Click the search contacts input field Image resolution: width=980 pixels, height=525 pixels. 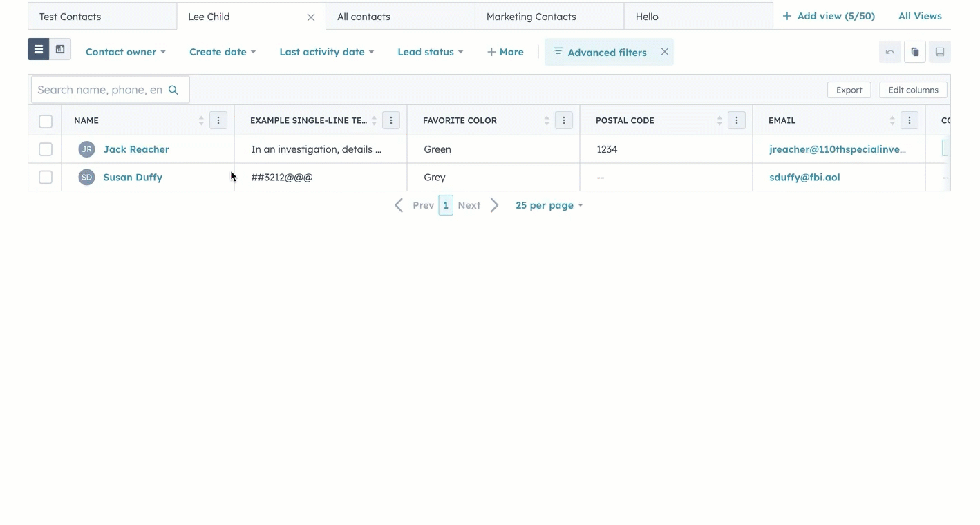point(104,89)
